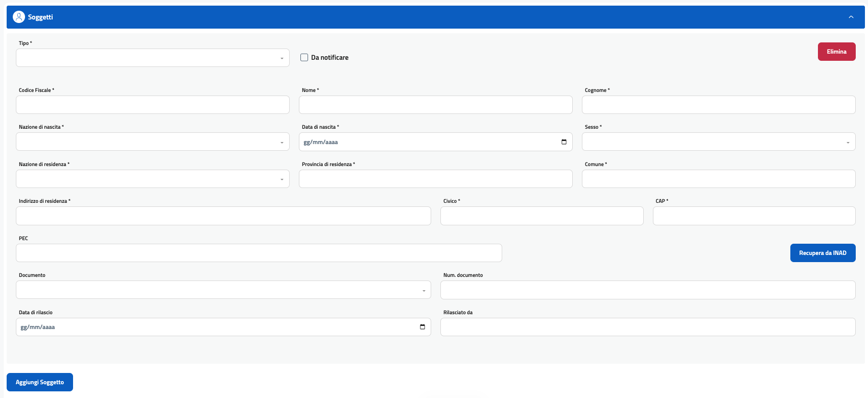Click the Recupera da INAD button
This screenshot has width=868, height=398.
pos(823,253)
